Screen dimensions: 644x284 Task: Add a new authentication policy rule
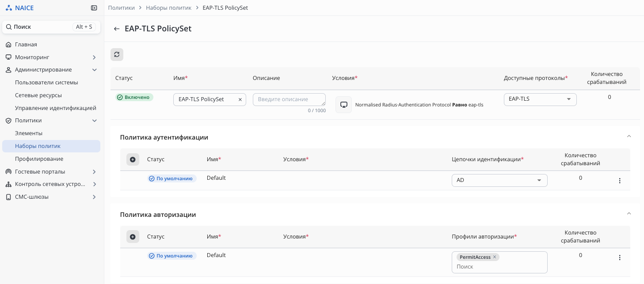coord(133,159)
